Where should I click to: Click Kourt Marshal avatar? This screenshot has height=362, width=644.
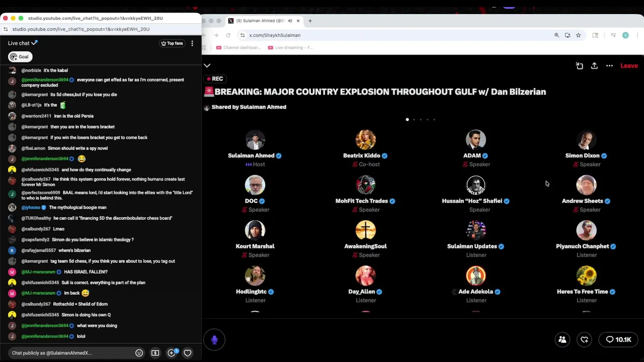(x=255, y=230)
